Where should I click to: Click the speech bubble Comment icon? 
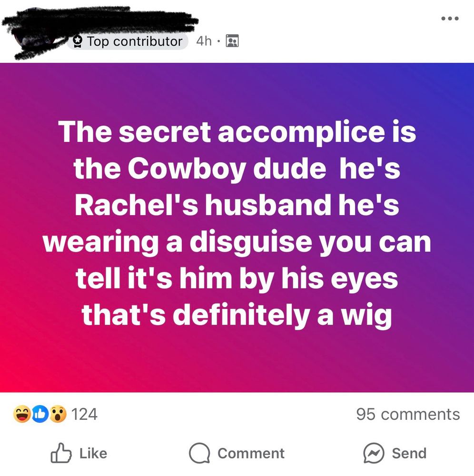(199, 454)
